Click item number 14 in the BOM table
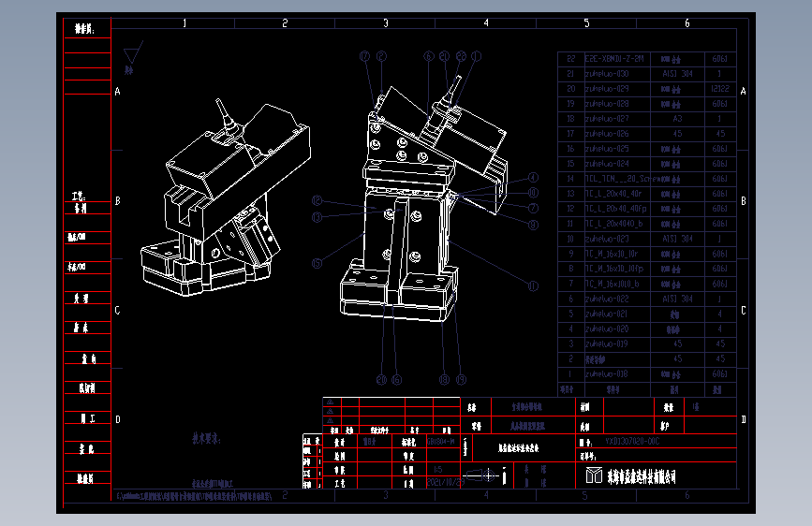 click(x=570, y=179)
